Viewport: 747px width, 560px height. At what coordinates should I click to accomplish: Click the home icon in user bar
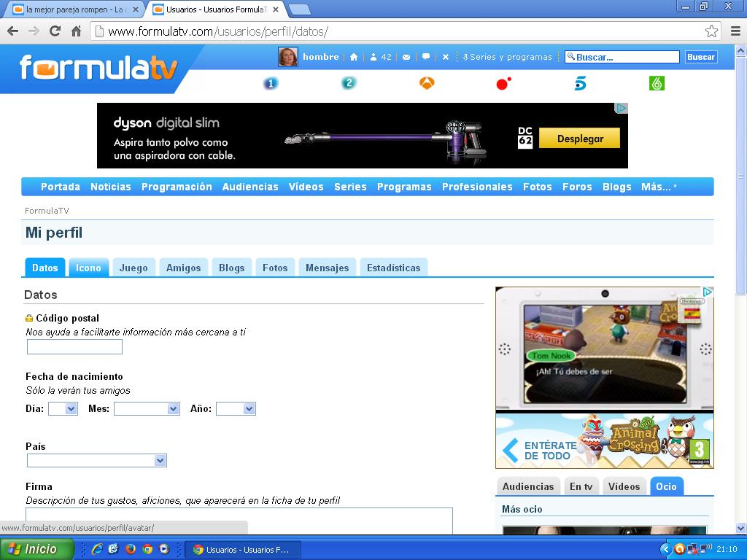click(354, 57)
